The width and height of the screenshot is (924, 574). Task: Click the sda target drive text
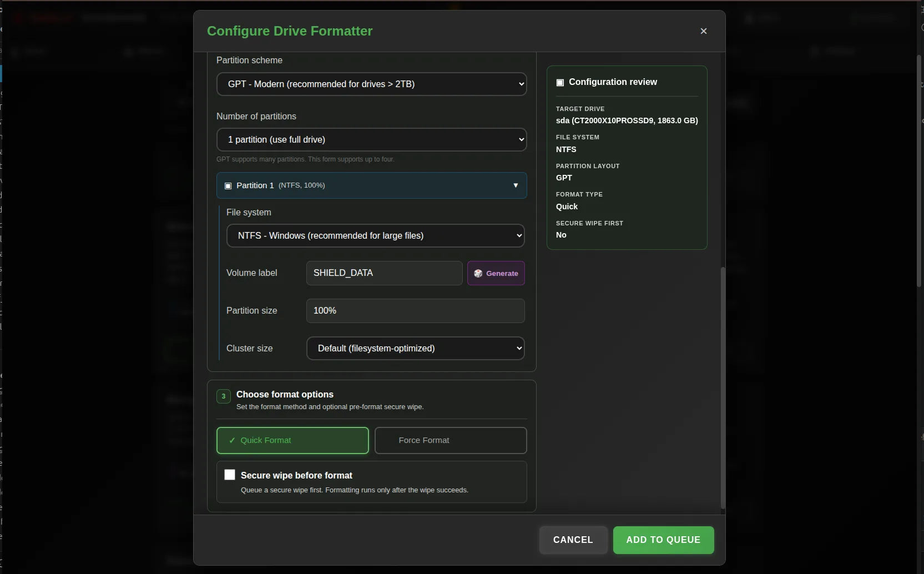pos(627,120)
